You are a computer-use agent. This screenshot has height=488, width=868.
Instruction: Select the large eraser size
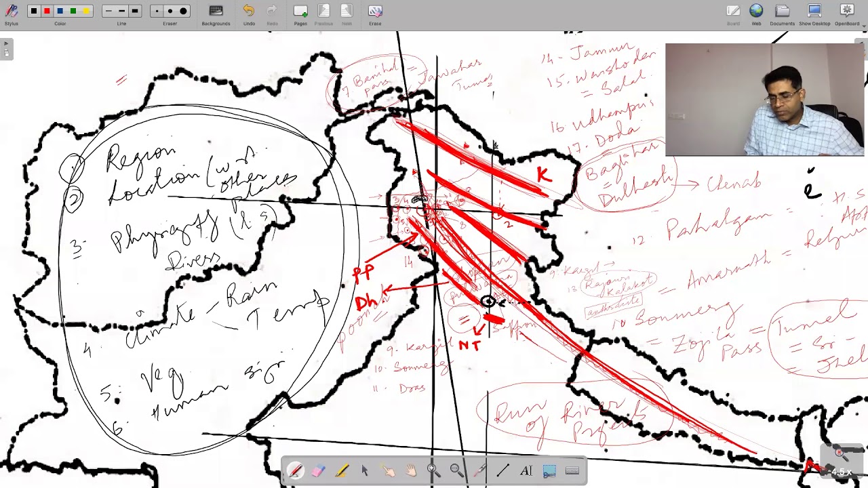[x=183, y=11]
